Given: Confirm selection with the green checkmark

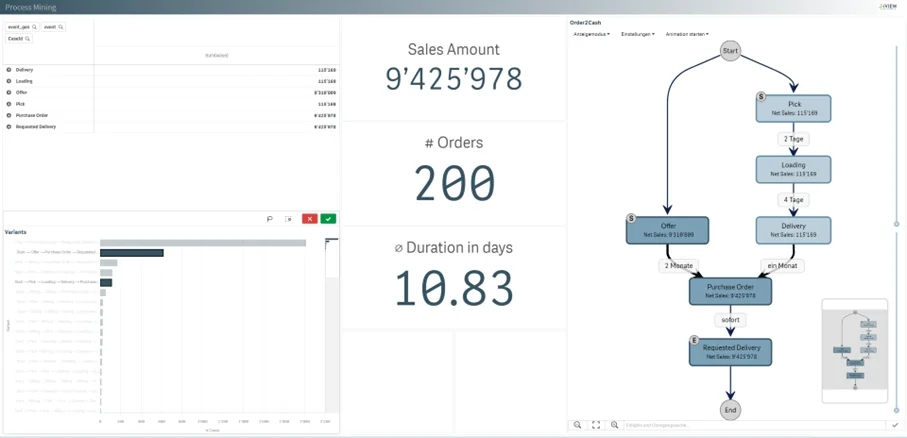Looking at the screenshot, I should [329, 219].
